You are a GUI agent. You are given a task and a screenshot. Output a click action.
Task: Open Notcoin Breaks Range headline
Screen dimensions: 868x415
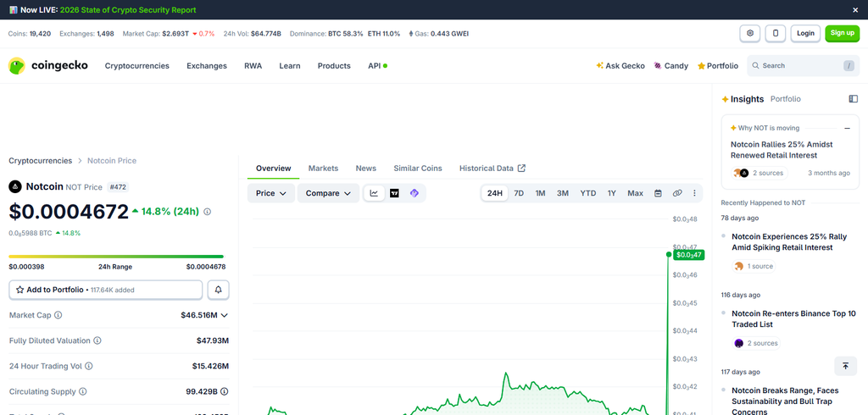[786, 401]
